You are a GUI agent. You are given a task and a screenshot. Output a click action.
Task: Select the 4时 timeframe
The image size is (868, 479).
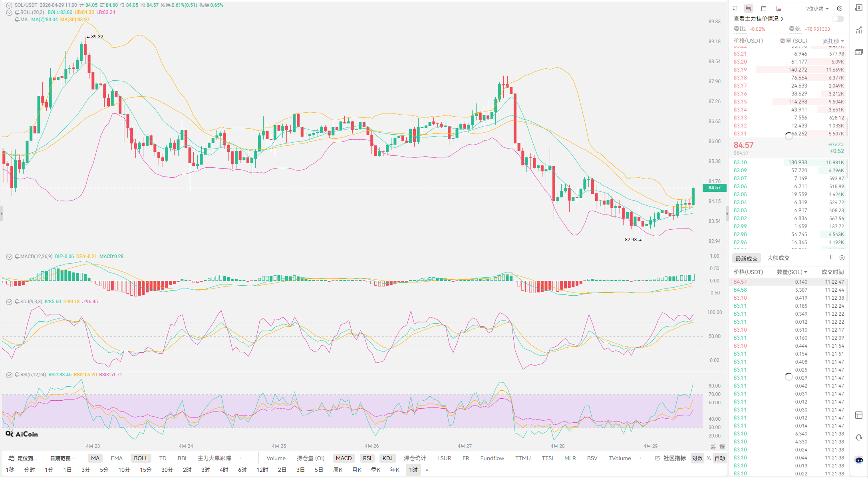tap(224, 470)
